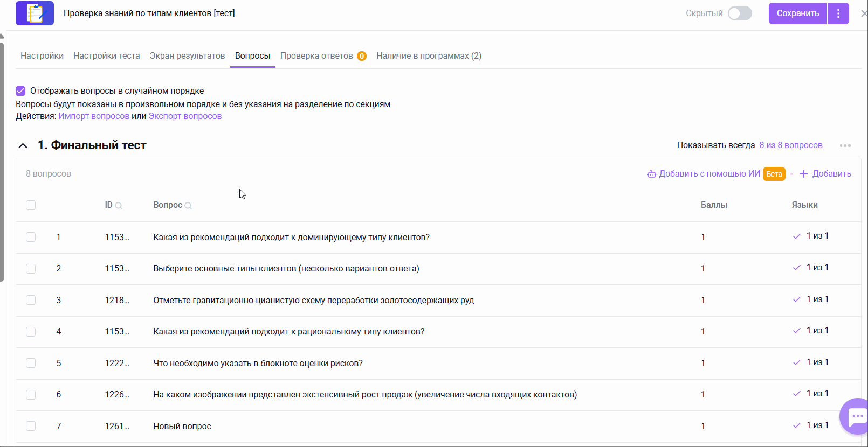The width and height of the screenshot is (868, 447).
Task: Check the box for question row 1
Action: (x=31, y=237)
